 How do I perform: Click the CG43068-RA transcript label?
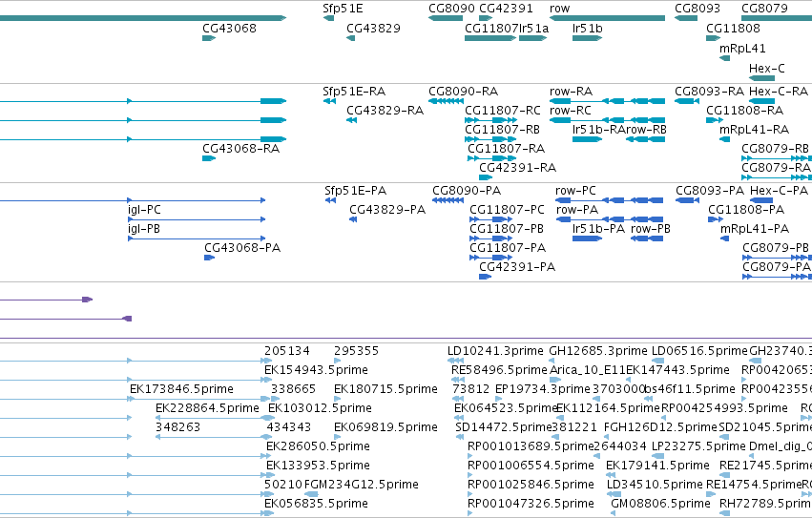point(240,149)
